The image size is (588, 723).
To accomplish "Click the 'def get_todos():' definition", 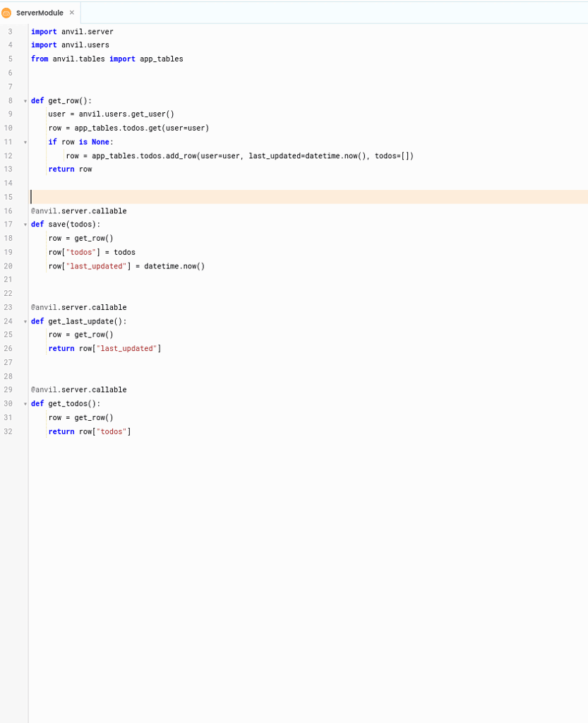I will click(x=66, y=403).
